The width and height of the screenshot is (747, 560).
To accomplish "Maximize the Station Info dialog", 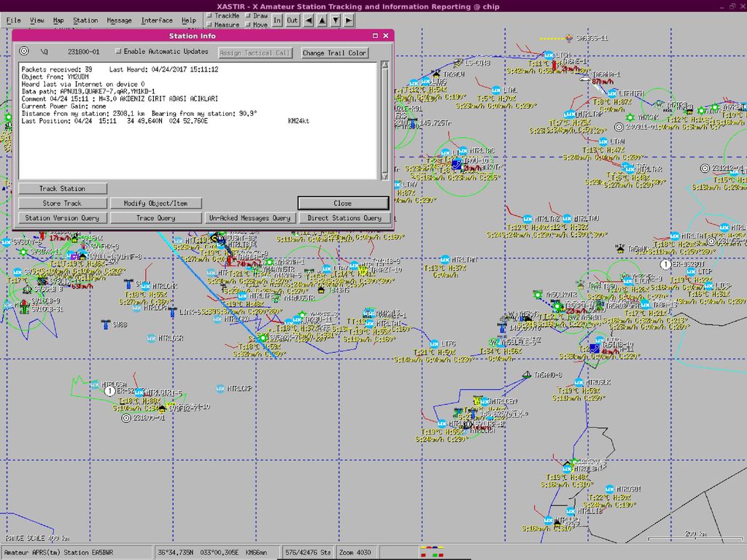I will (x=375, y=36).
